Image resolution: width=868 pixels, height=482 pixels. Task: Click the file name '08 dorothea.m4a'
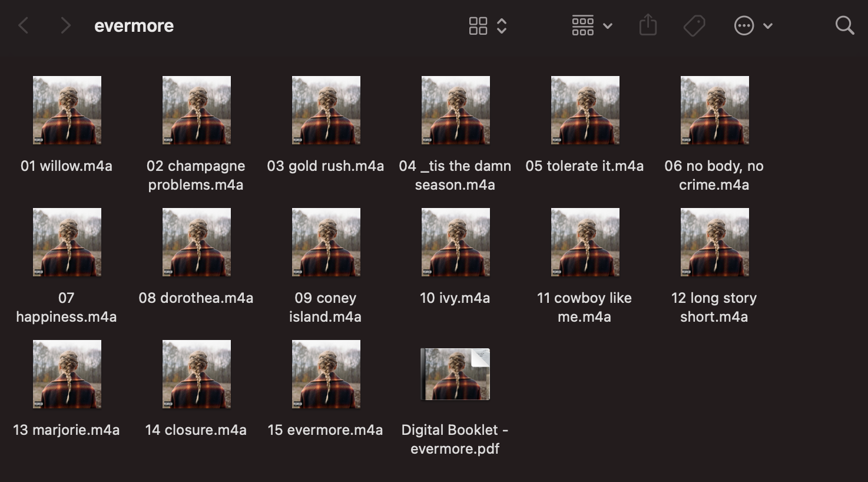click(x=196, y=298)
